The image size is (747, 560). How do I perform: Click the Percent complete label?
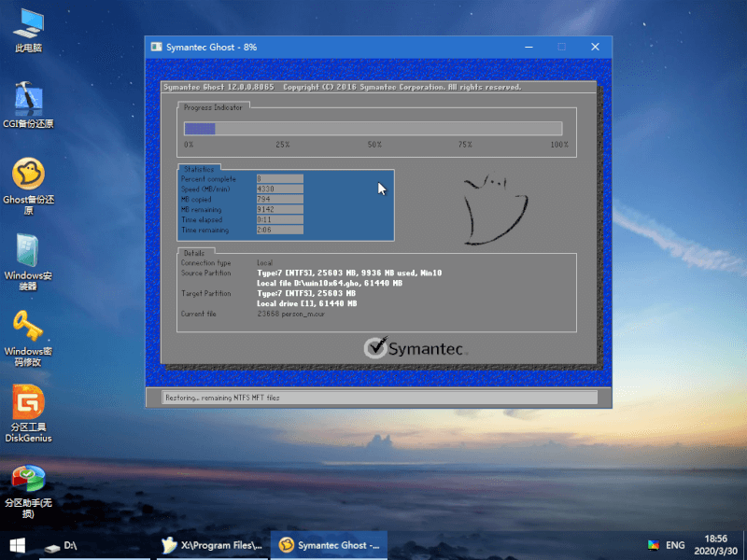pos(208,179)
